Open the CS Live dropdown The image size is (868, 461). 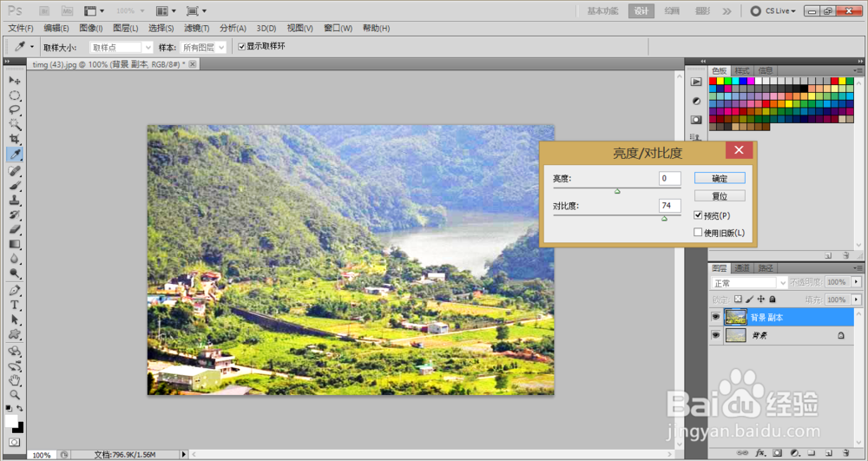773,11
